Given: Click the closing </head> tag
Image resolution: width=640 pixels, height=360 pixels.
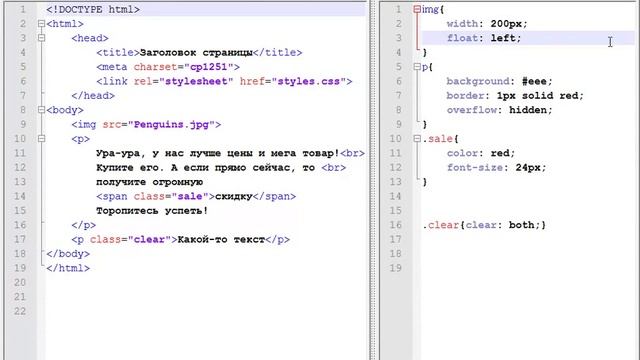Looking at the screenshot, I should [93, 96].
